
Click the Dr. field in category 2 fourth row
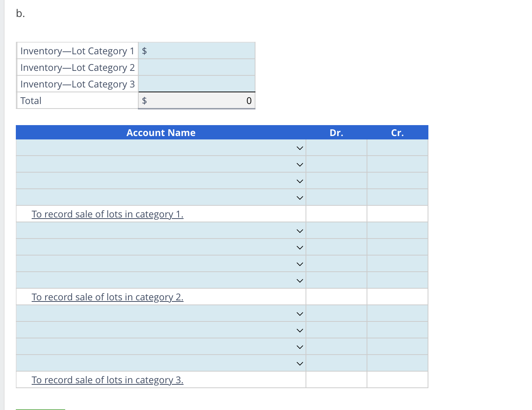[x=336, y=280]
